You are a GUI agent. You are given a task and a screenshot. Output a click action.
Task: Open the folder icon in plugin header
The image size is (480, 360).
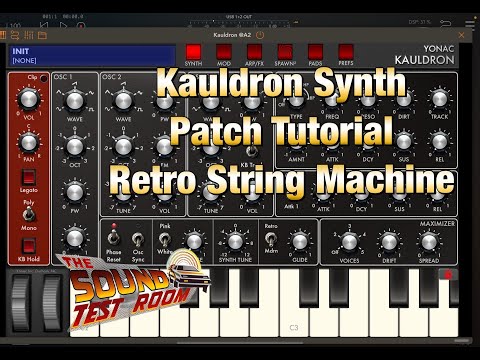click(42, 35)
